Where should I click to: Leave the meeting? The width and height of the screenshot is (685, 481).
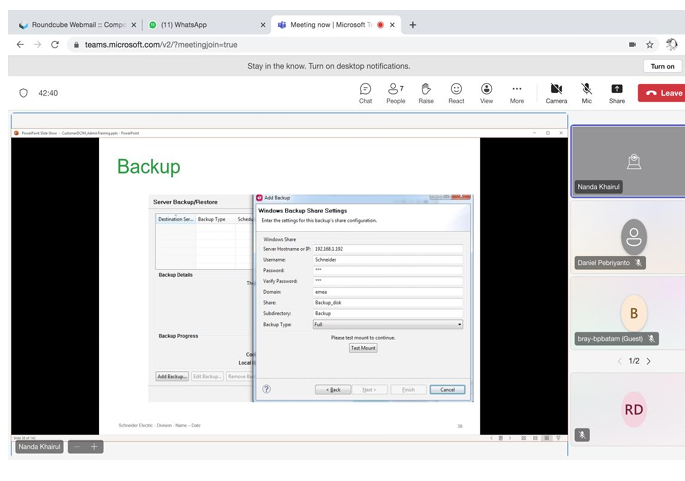(x=662, y=93)
